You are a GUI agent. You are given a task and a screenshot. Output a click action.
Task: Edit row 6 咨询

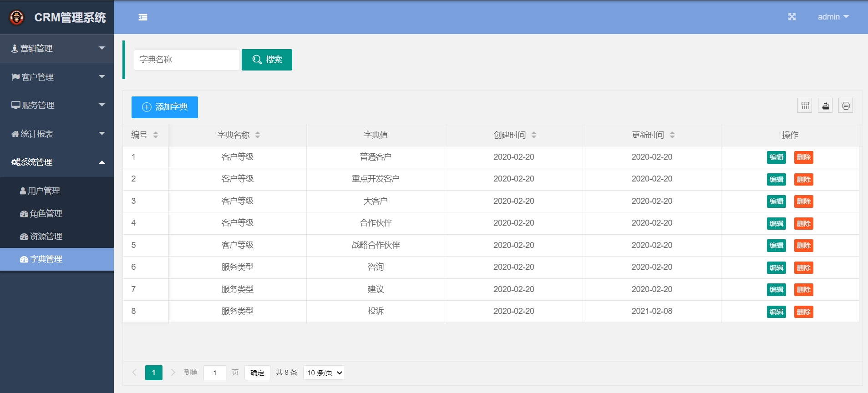pyautogui.click(x=777, y=267)
